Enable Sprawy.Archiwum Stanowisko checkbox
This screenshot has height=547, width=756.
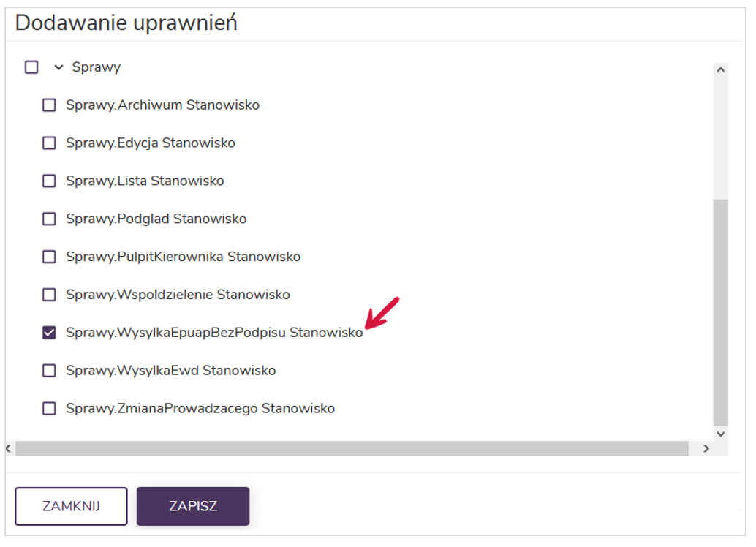pyautogui.click(x=49, y=105)
